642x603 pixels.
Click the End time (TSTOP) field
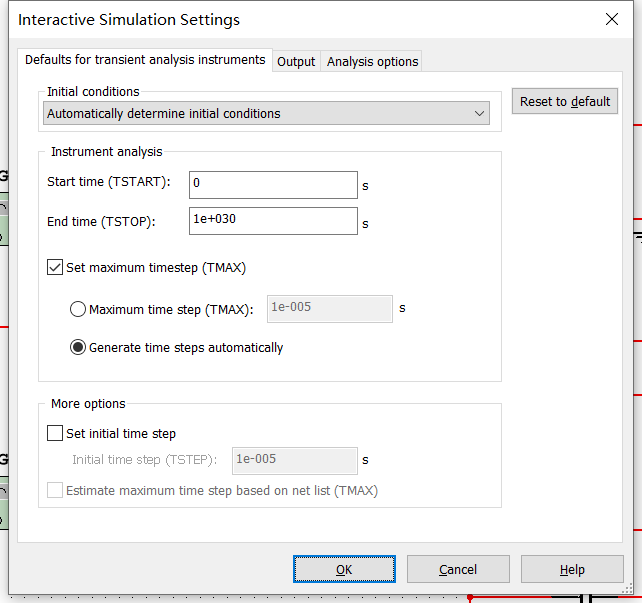click(x=272, y=221)
